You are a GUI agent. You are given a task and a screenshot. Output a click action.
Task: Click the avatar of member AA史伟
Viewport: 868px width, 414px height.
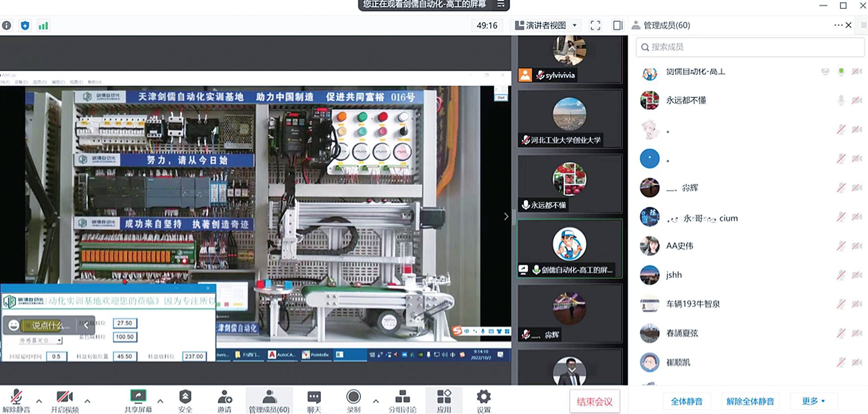click(650, 246)
